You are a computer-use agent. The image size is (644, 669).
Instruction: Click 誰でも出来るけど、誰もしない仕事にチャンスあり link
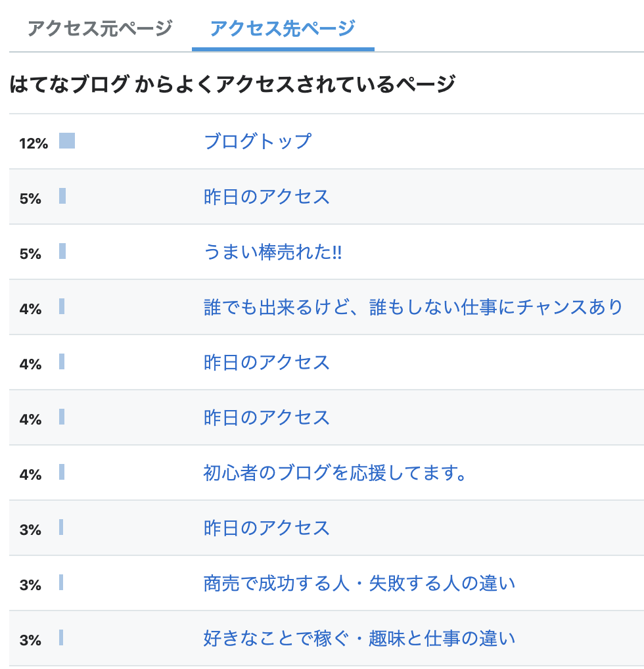[413, 307]
